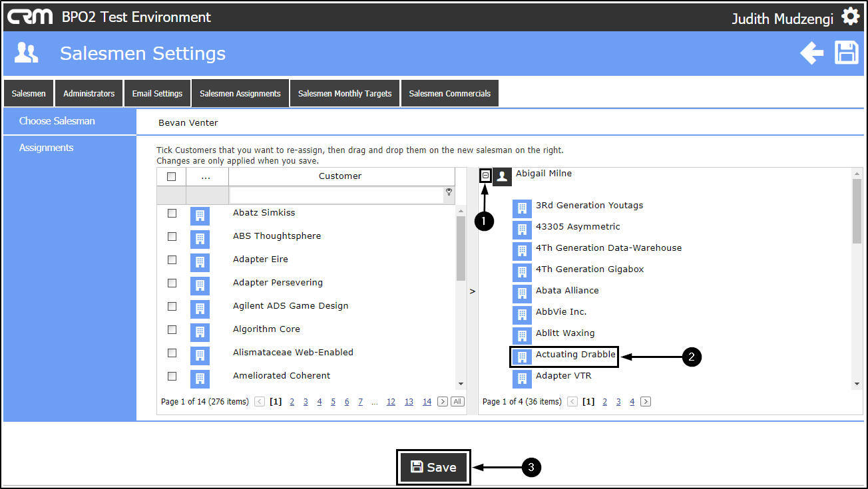The image size is (868, 489).
Task: Click the settings gear icon
Action: point(850,17)
